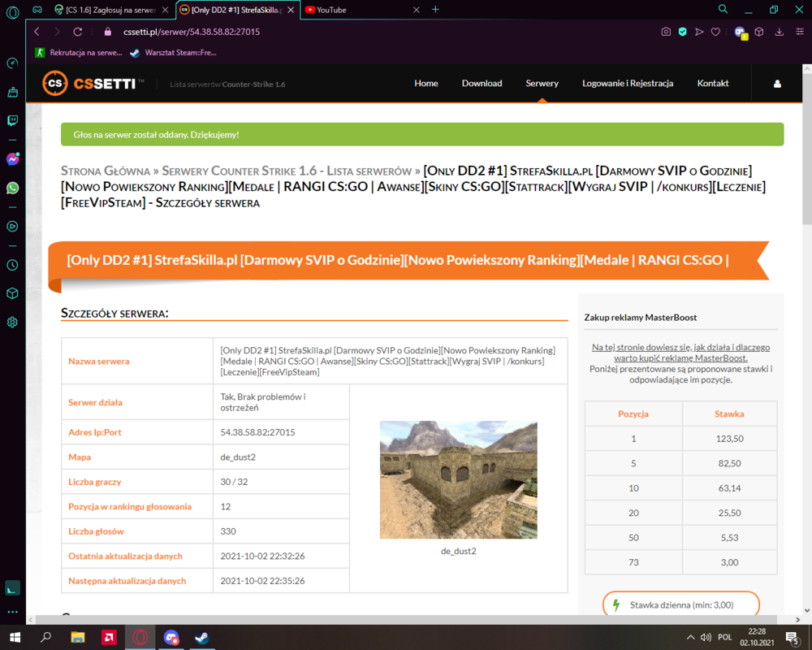Click the 'Stawka dzienna (min: 3,00)' field

point(681,604)
